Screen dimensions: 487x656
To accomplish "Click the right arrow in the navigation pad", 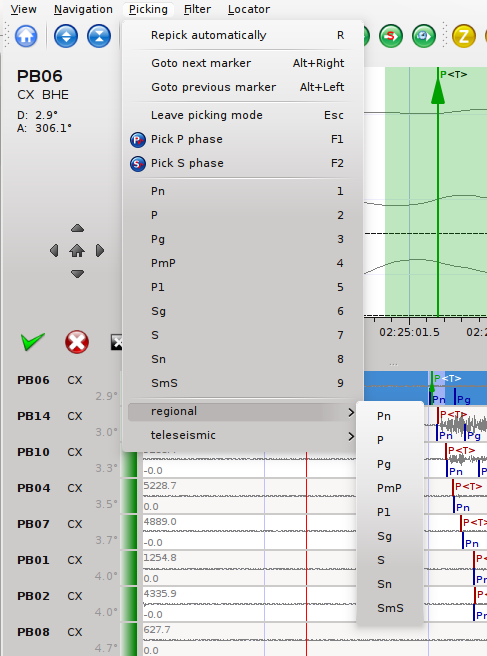I will coord(100,251).
